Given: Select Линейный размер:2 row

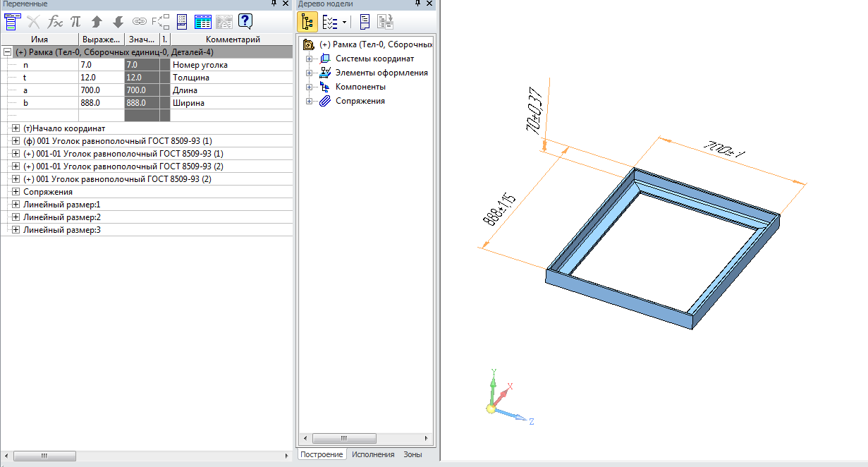Looking at the screenshot, I should (147, 217).
